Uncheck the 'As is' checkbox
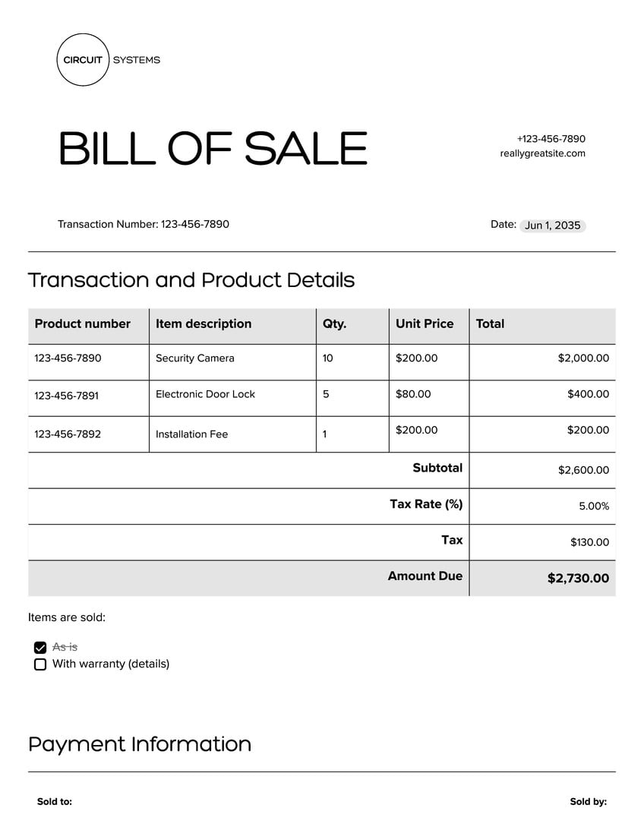Viewport: 644px width, 833px height. pyautogui.click(x=39, y=647)
